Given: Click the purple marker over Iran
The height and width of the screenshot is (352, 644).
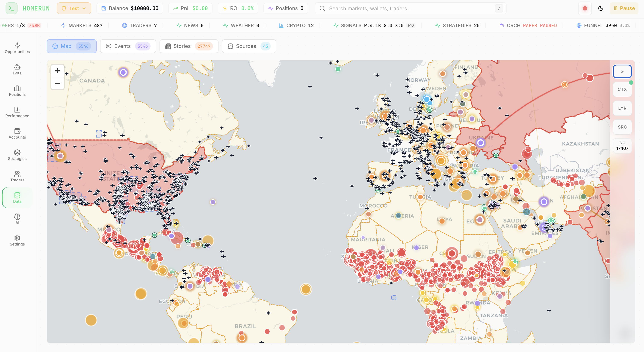Looking at the screenshot, I should pyautogui.click(x=544, y=201).
